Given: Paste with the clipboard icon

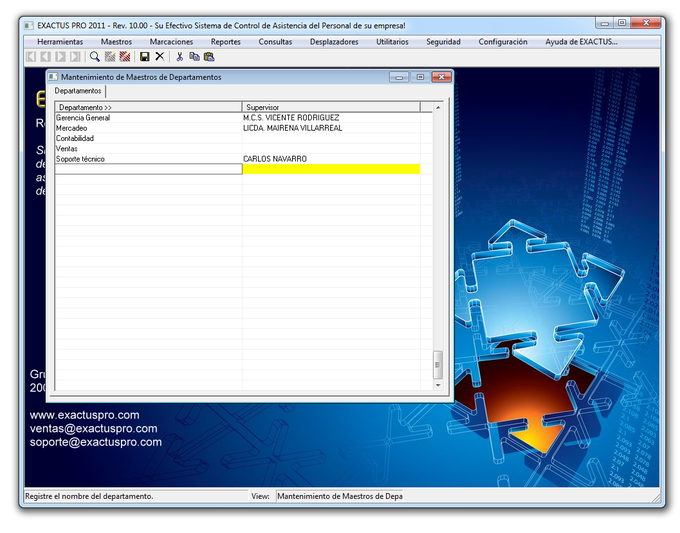Looking at the screenshot, I should pos(209,56).
